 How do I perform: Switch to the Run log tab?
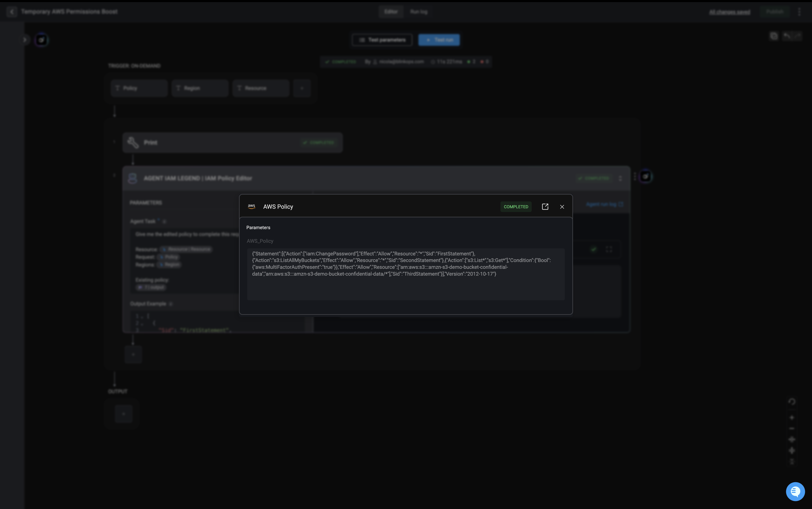pos(419,12)
